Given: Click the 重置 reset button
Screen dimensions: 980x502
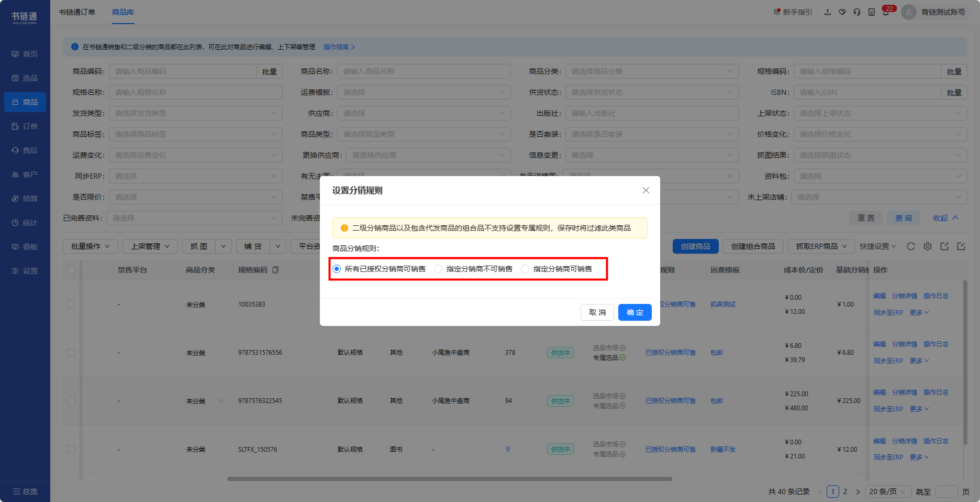Looking at the screenshot, I should [x=866, y=218].
